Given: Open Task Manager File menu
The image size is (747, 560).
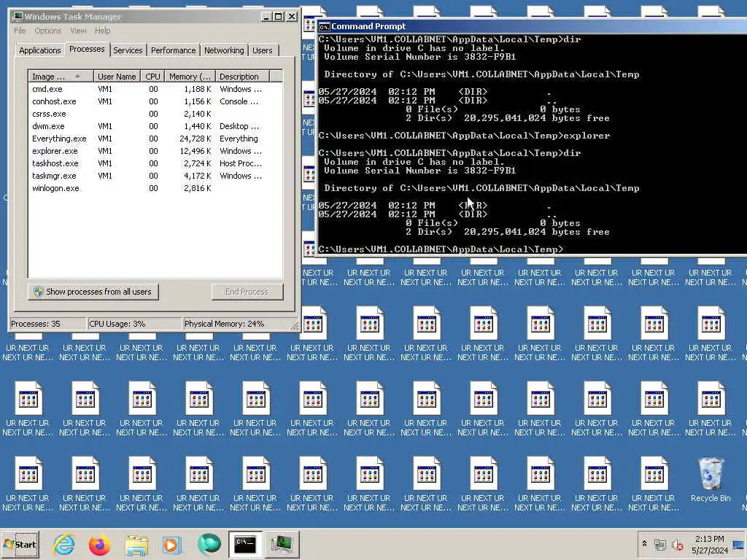Looking at the screenshot, I should [x=20, y=31].
